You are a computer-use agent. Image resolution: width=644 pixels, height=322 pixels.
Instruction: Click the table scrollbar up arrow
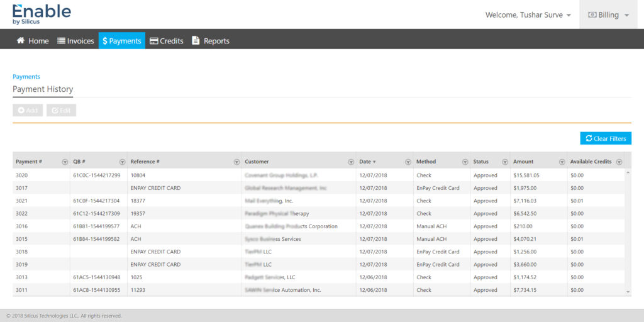coord(628,172)
